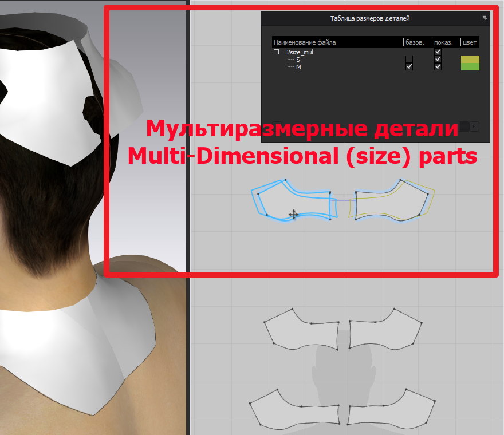Image resolution: width=504 pixels, height=435 pixels.
Task: Collapse the 2size_mul tree node
Action: (x=276, y=52)
